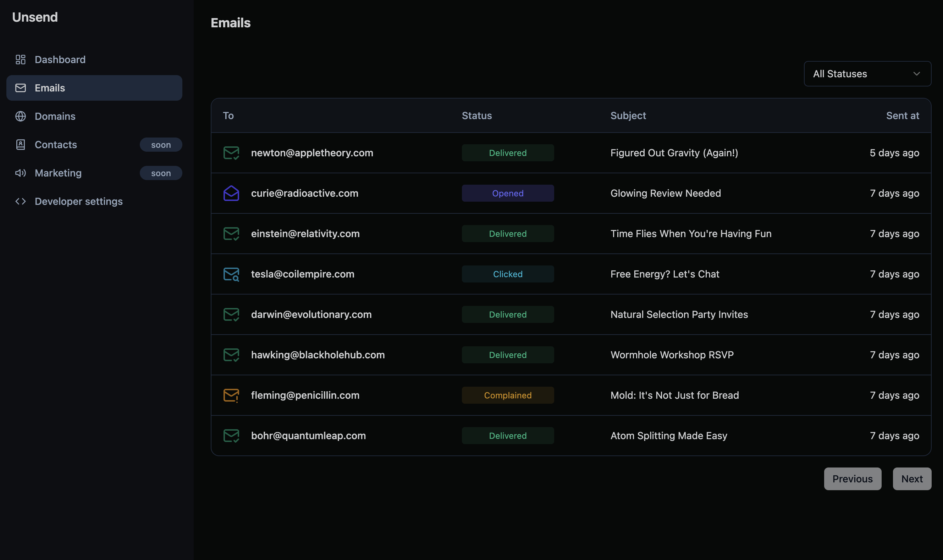Click the clicked-mail icon next to tesla@coilempire.com
943x560 pixels.
231,274
